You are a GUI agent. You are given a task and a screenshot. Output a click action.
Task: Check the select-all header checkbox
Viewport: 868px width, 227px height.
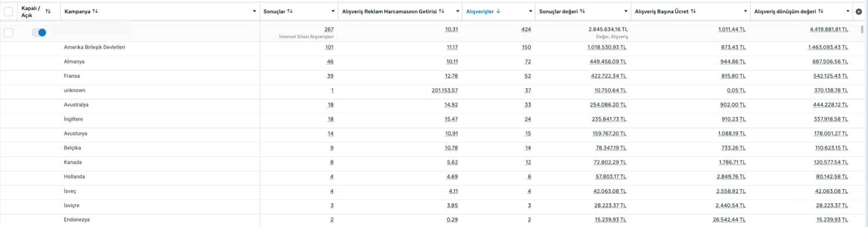point(8,11)
